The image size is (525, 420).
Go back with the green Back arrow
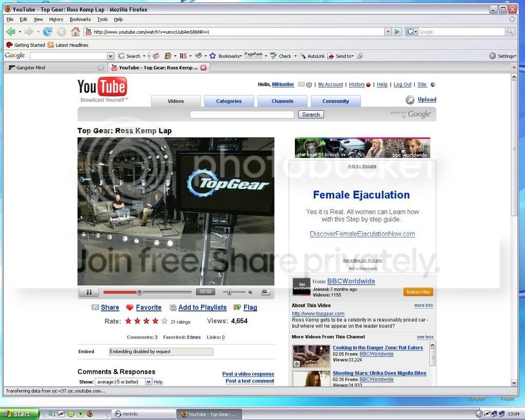[x=10, y=32]
